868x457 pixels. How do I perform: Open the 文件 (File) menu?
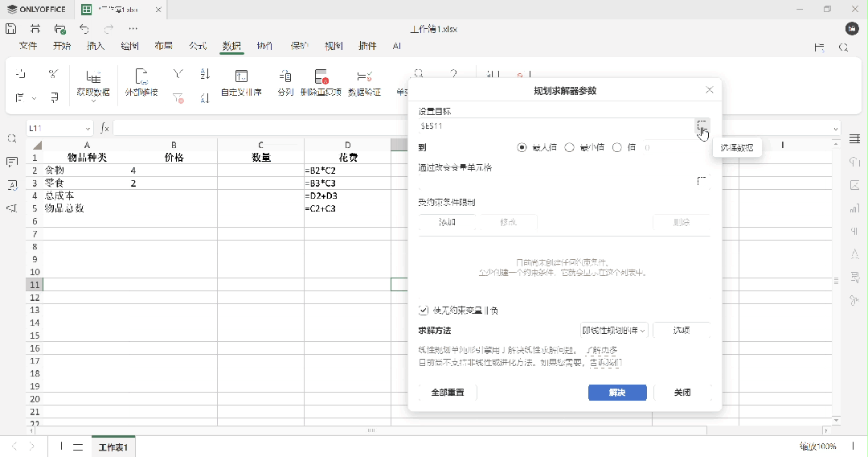[28, 46]
